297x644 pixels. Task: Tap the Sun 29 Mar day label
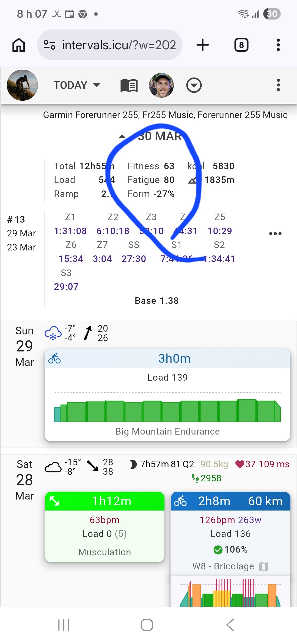[x=24, y=346]
